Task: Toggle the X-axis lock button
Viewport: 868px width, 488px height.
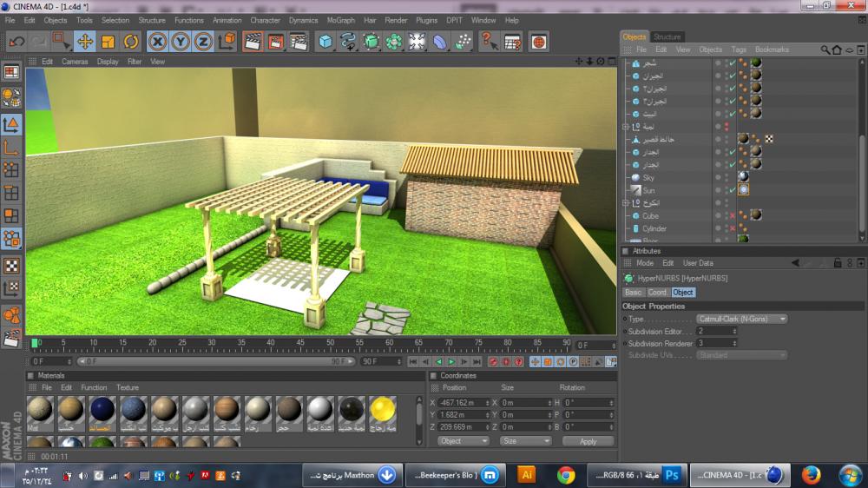Action: [157, 41]
